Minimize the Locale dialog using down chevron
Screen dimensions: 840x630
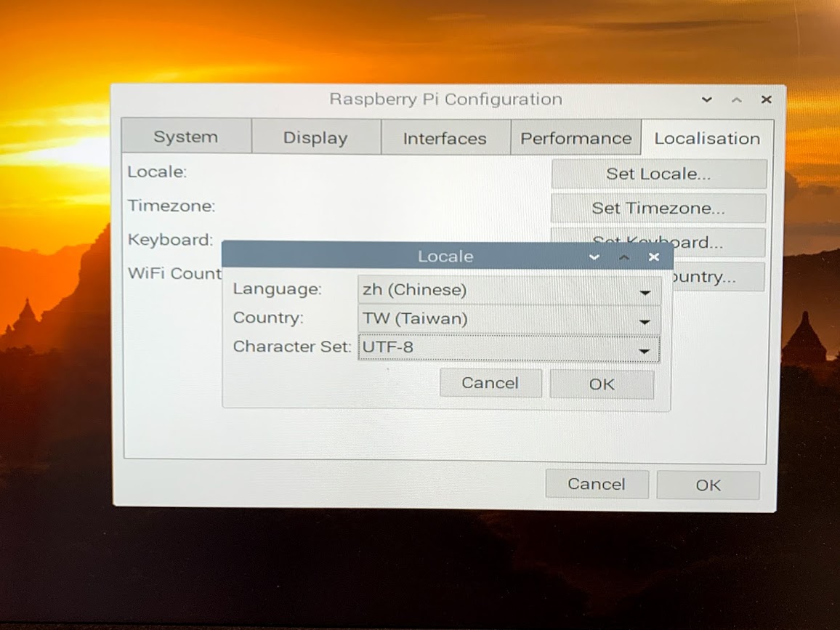coord(594,258)
